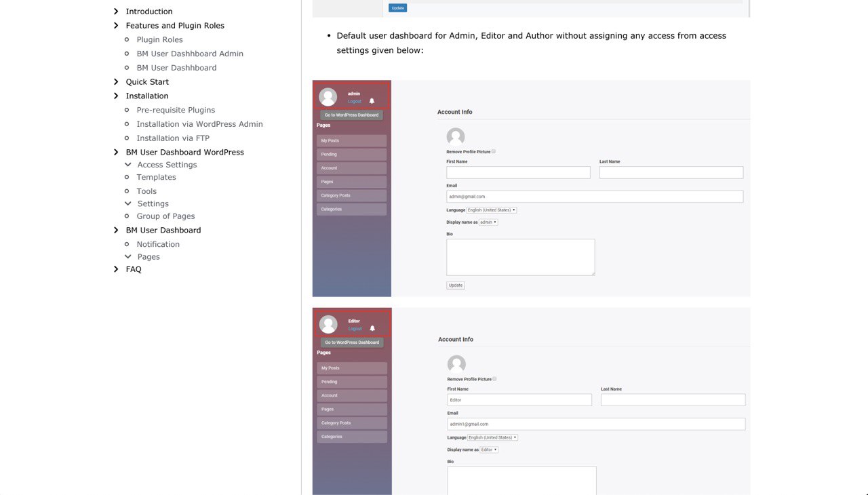This screenshot has width=868, height=495.
Task: Click admin Account Info profile picture
Action: [x=456, y=137]
